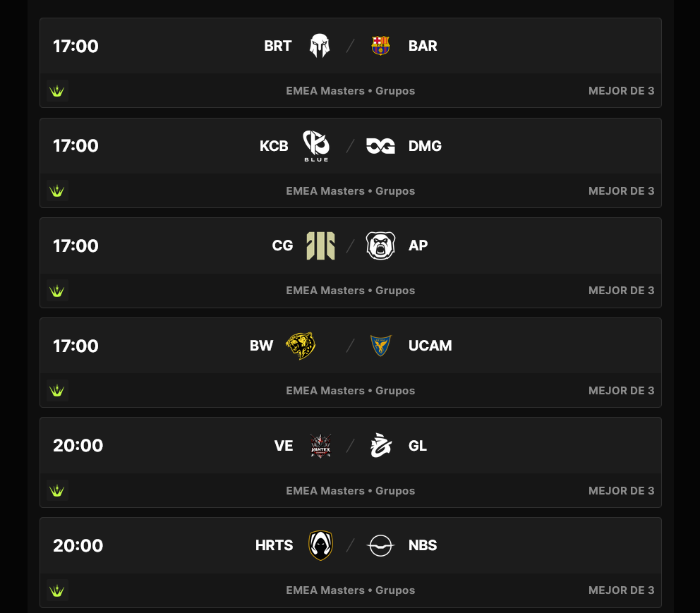Image resolution: width=700 pixels, height=613 pixels.
Task: Click the CG team logo icon
Action: [x=320, y=245]
